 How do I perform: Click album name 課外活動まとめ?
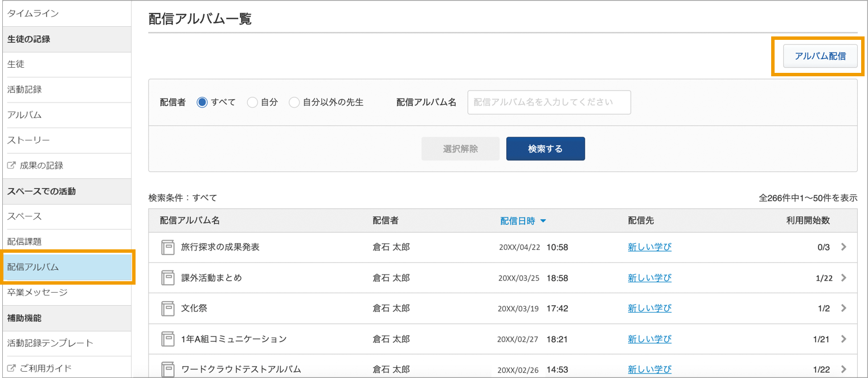[x=211, y=278]
